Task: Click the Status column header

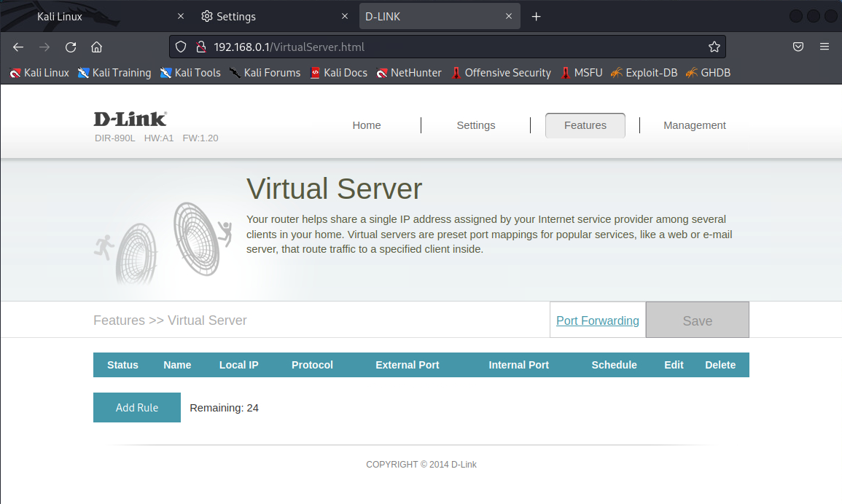Action: coord(122,365)
